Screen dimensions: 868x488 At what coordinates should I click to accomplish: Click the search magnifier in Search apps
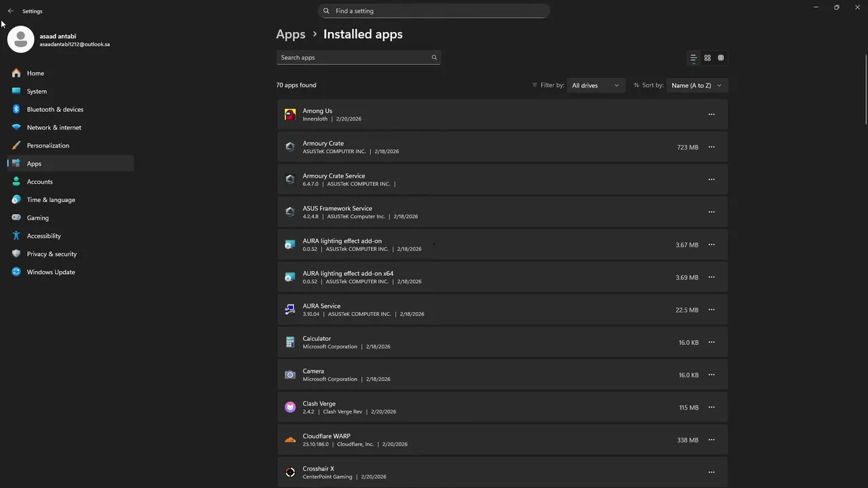pos(434,58)
